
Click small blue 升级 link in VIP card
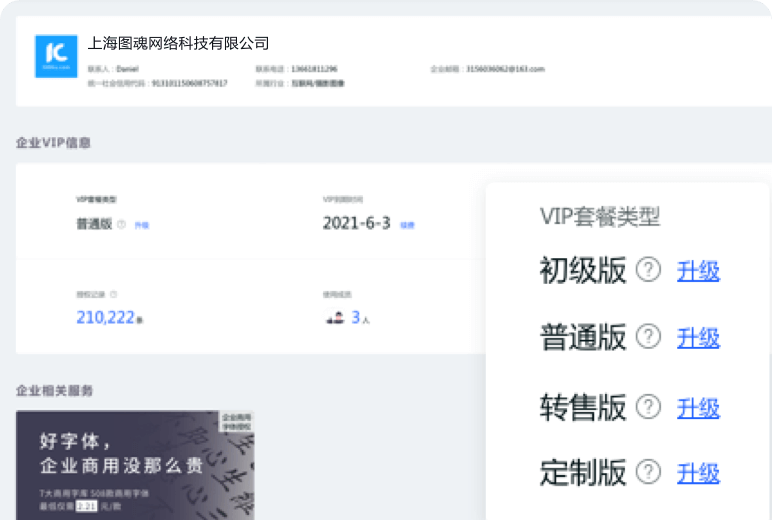pyautogui.click(x=142, y=225)
